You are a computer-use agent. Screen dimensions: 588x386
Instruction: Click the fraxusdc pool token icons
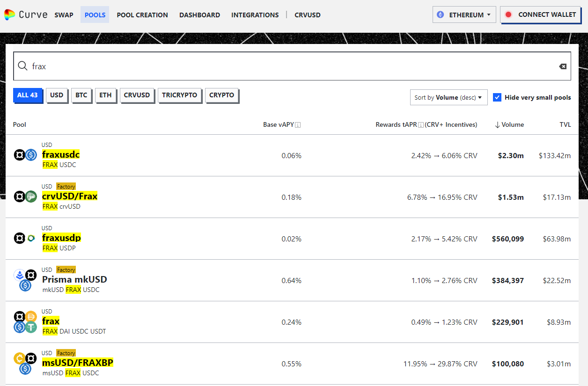click(x=25, y=155)
